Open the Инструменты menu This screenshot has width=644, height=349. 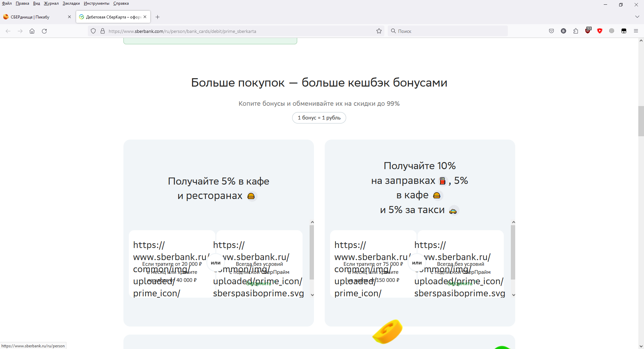96,3
